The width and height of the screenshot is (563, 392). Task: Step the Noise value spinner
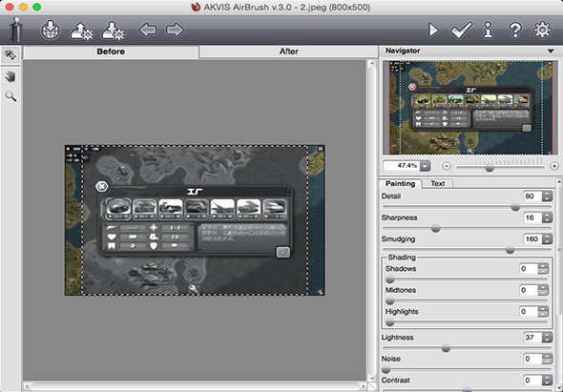click(547, 359)
